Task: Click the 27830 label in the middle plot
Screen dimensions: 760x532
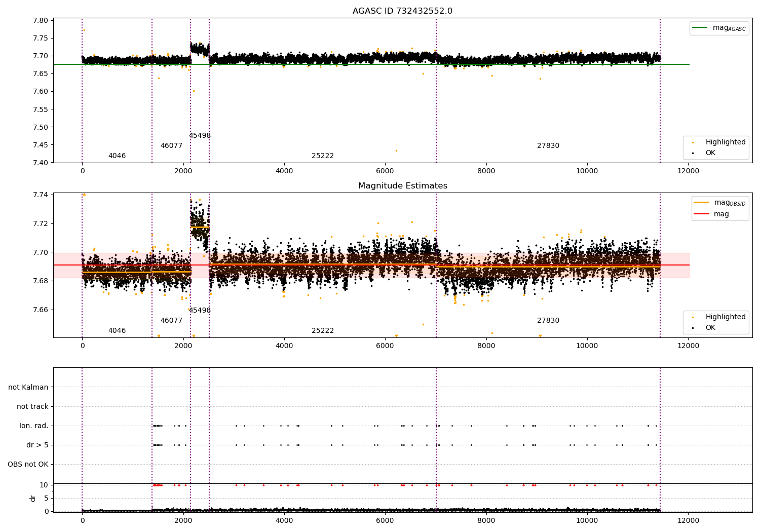Action: (548, 321)
